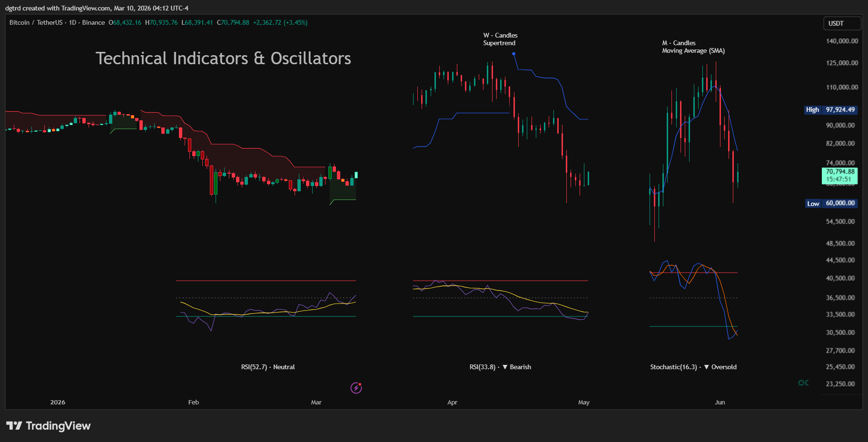This screenshot has height=442, width=868.
Task: Click the 'W · Candles Supertrend' label
Action: 500,39
